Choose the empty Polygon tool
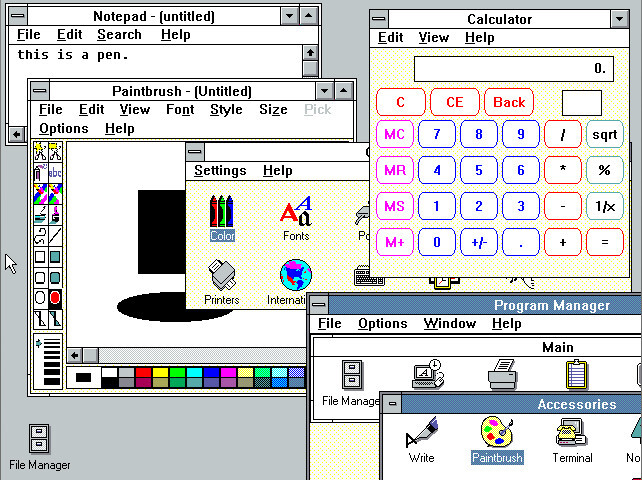The width and height of the screenshot is (642, 480). click(40, 319)
